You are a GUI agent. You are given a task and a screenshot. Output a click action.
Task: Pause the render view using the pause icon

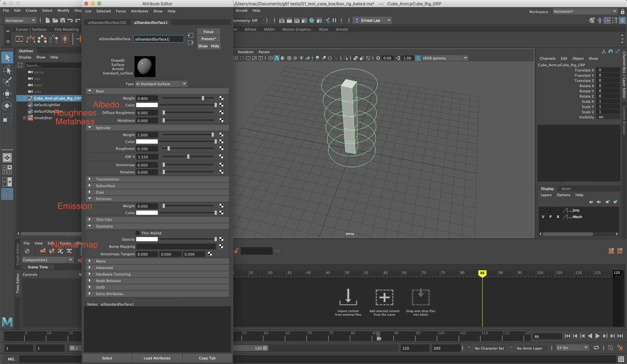334,20
